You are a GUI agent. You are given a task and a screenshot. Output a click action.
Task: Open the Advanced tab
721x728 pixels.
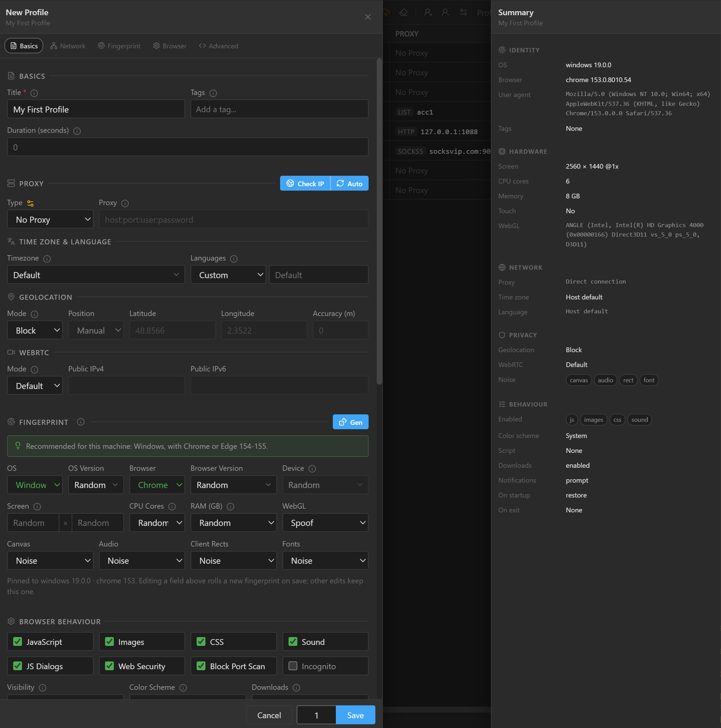pyautogui.click(x=219, y=46)
